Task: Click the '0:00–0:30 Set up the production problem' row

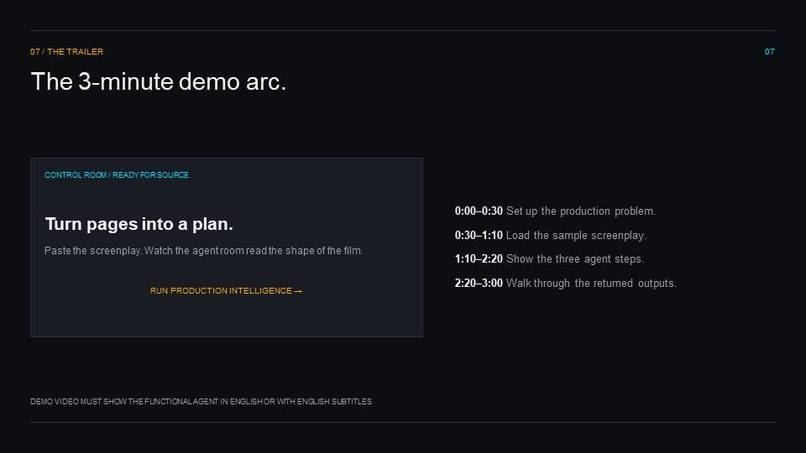Action: (555, 211)
